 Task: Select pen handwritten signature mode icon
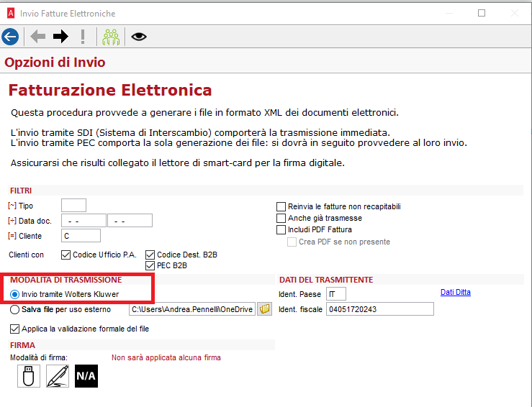pos(58,376)
